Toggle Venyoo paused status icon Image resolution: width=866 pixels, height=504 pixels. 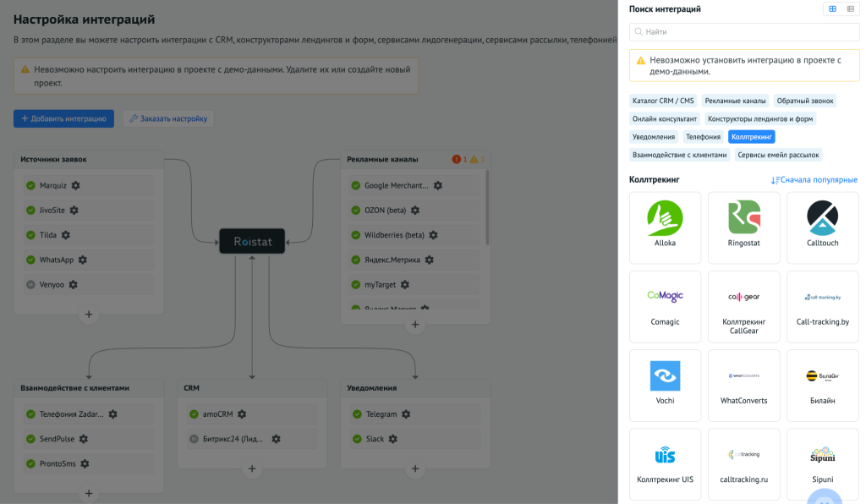(30, 285)
